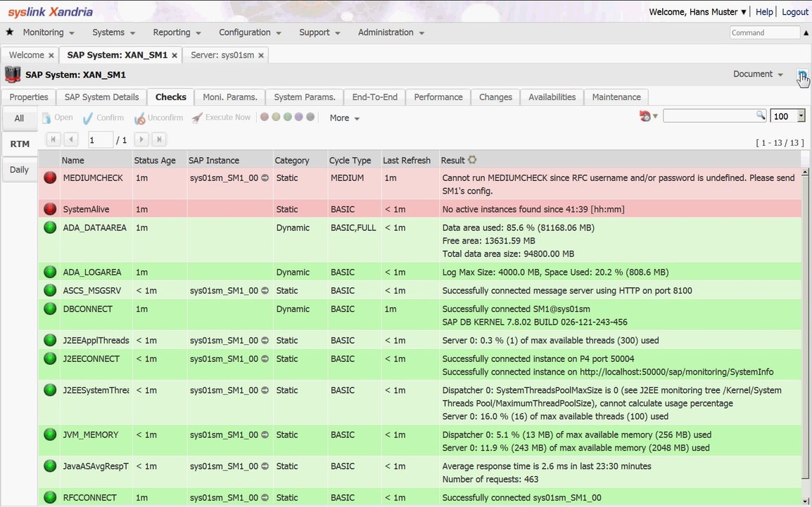Go to last page of checks
Image resolution: width=812 pixels, height=507 pixels.
pos(159,139)
